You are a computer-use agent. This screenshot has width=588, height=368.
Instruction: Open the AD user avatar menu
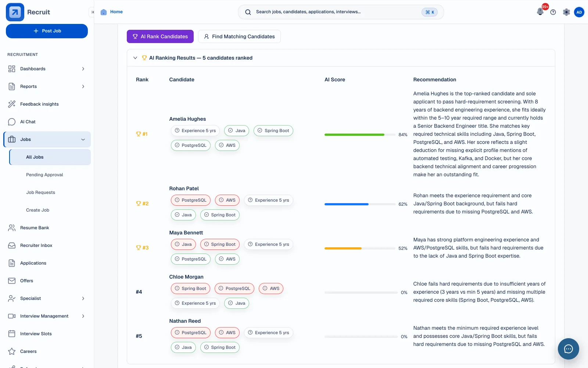pos(579,12)
